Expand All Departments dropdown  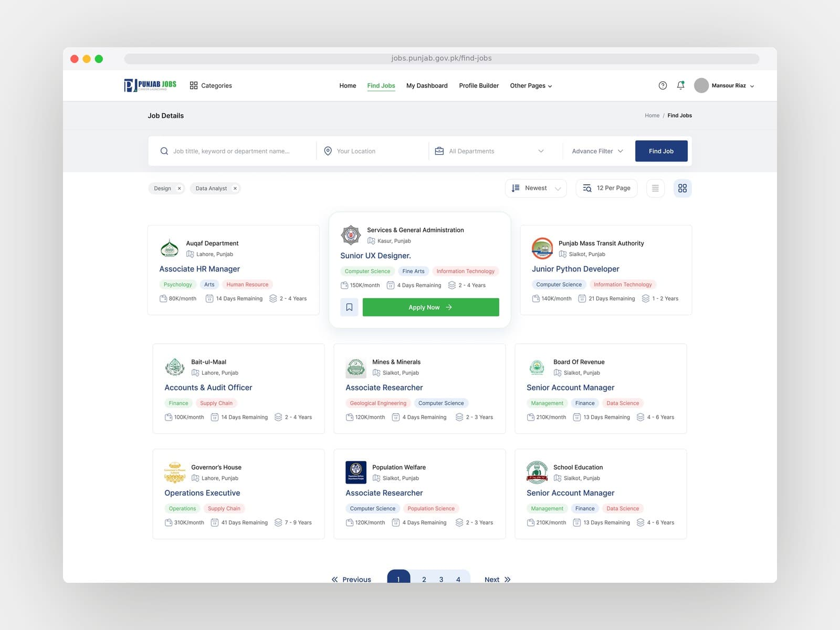coord(541,151)
